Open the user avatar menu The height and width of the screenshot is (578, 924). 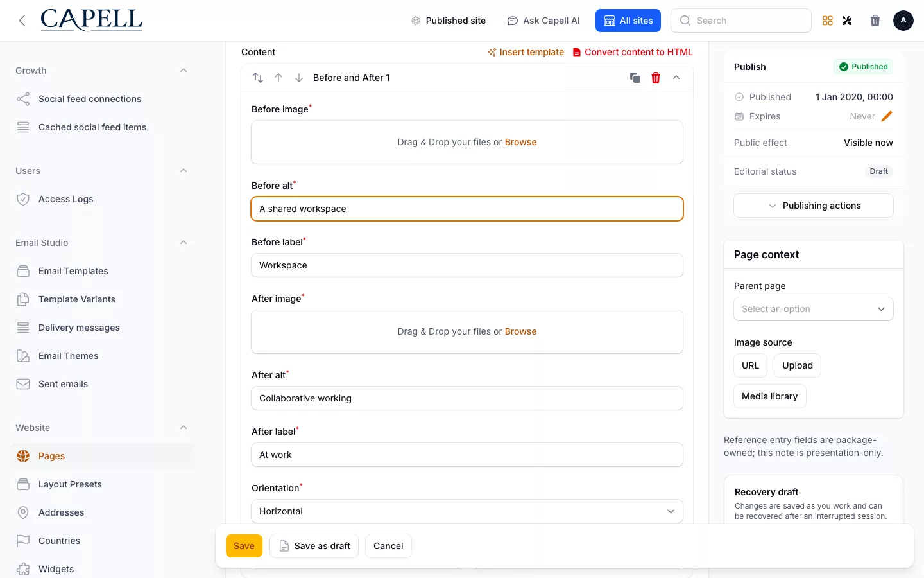(x=903, y=21)
